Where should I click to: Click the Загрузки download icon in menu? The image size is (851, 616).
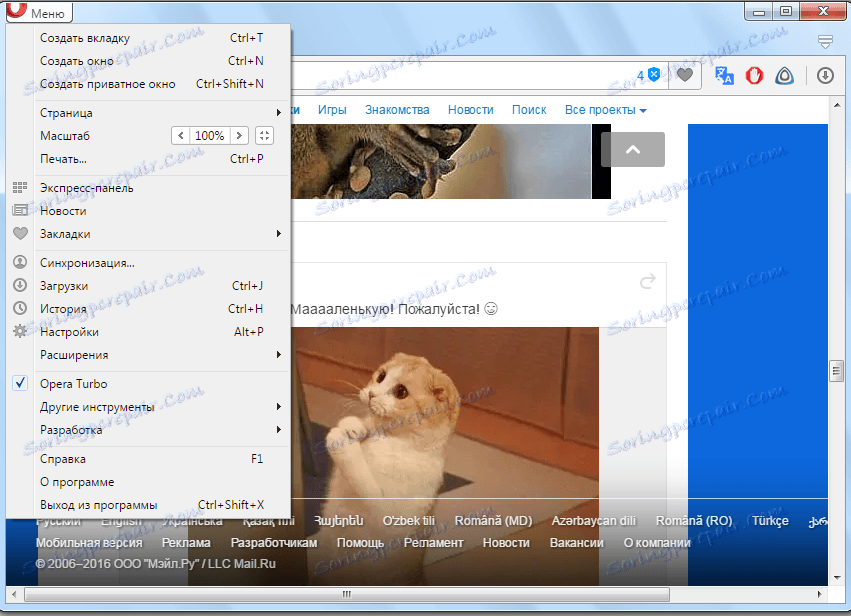[20, 285]
